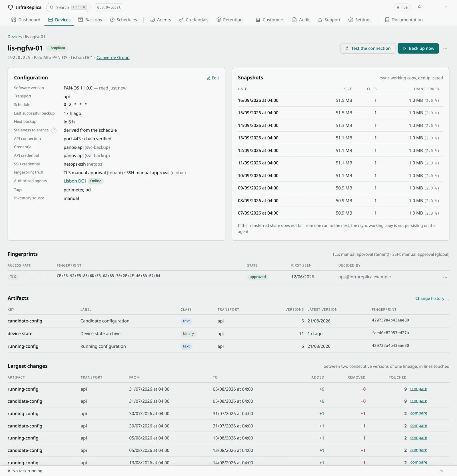Click the Settings gear icon
The height and width of the screenshot is (476, 457).
(x=351, y=20)
